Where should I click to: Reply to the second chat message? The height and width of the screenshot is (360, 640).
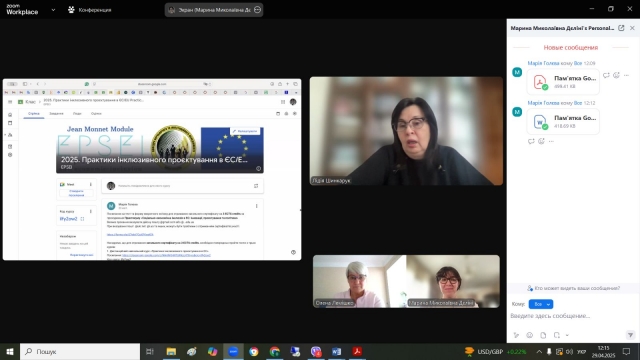pos(531,141)
